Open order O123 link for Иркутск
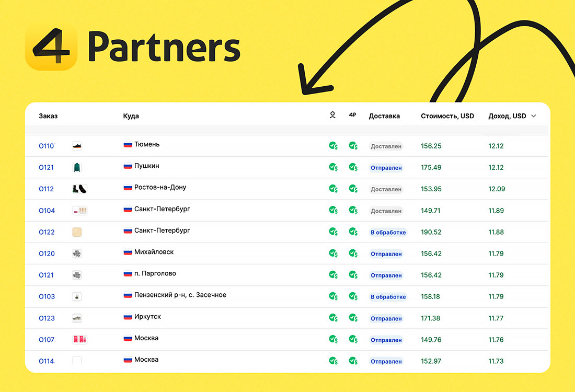575x392 pixels. [x=47, y=318]
